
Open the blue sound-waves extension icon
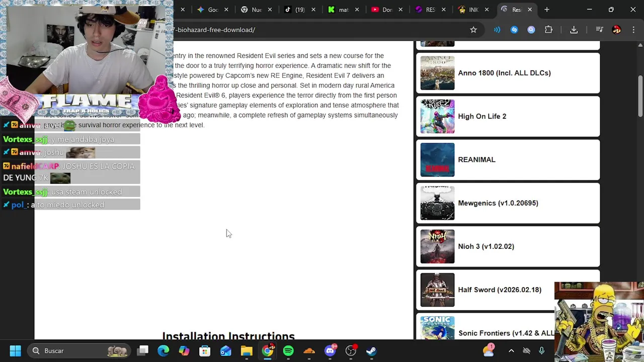pos(497,30)
